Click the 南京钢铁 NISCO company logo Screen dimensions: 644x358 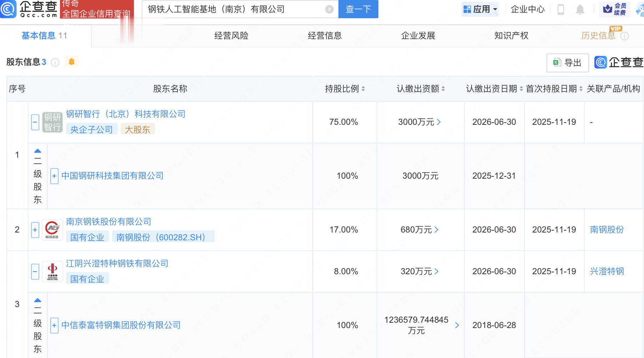(x=52, y=230)
